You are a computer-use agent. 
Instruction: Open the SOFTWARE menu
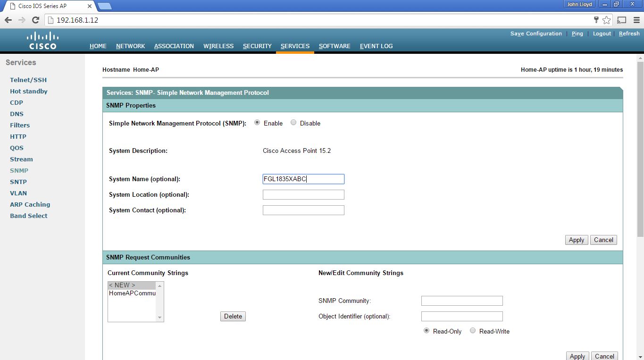coord(335,46)
